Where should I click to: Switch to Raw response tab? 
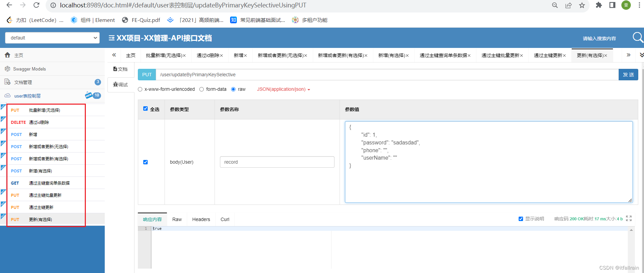click(x=177, y=219)
